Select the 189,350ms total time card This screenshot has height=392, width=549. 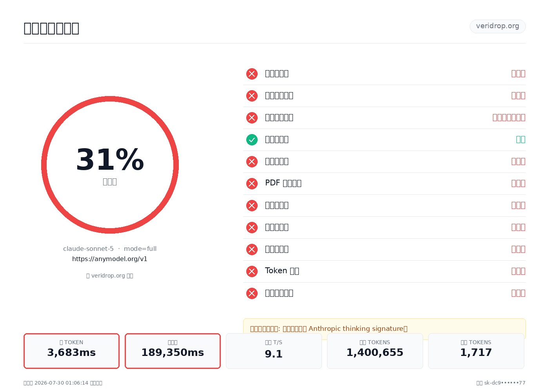[x=173, y=351]
